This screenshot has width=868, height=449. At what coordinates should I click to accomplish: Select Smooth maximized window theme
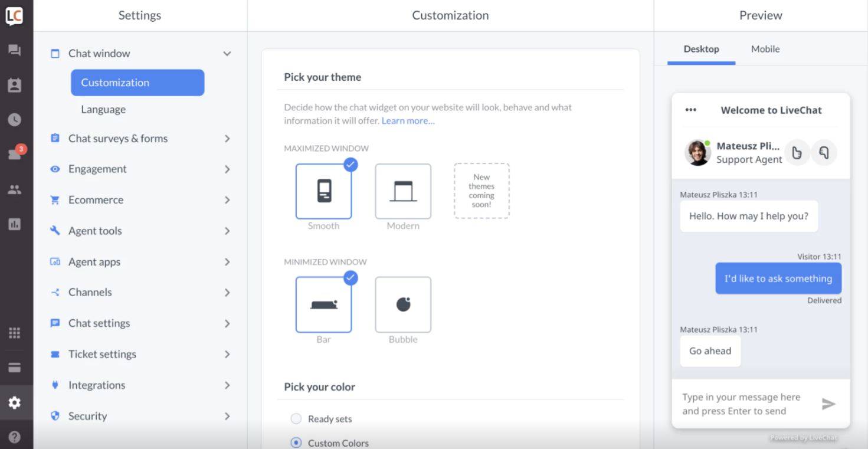pyautogui.click(x=323, y=191)
